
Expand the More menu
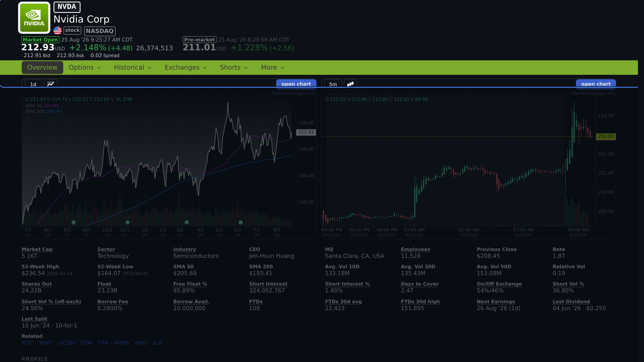[272, 67]
